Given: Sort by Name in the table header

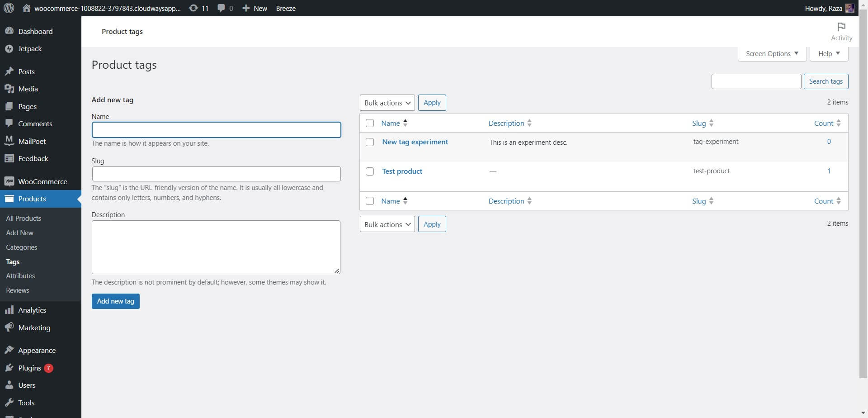Looking at the screenshot, I should click(394, 123).
